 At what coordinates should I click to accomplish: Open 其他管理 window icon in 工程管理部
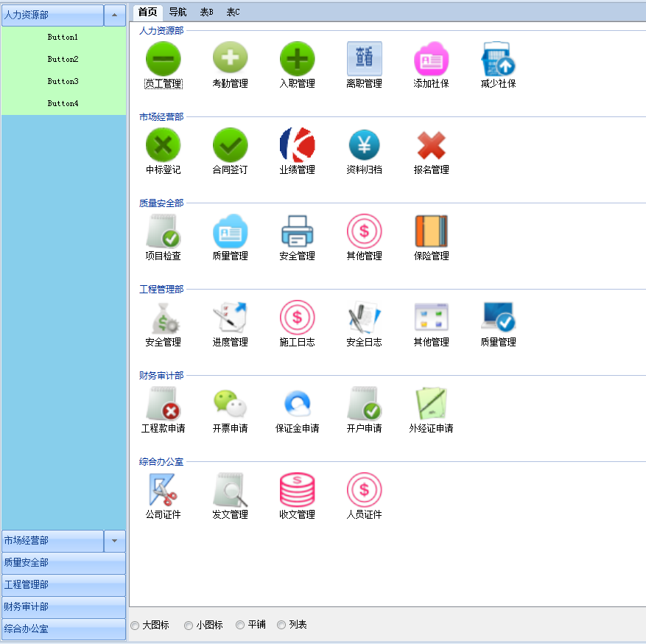tap(432, 318)
